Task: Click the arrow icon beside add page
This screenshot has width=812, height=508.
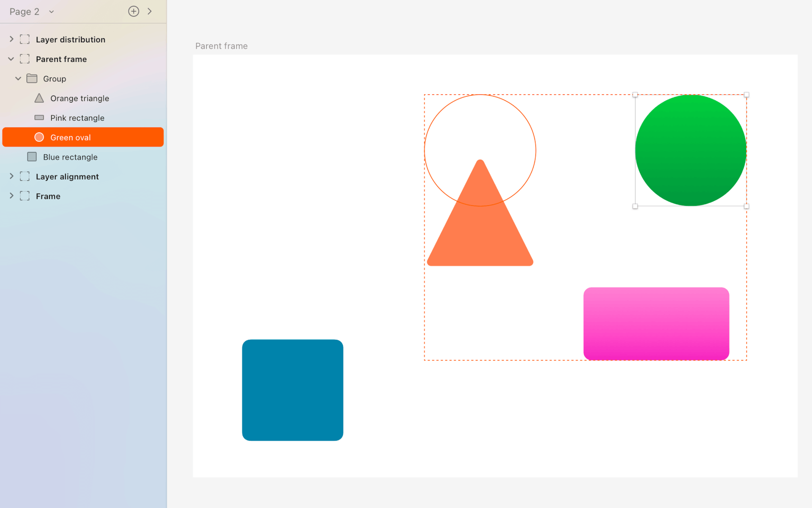Action: click(x=150, y=11)
